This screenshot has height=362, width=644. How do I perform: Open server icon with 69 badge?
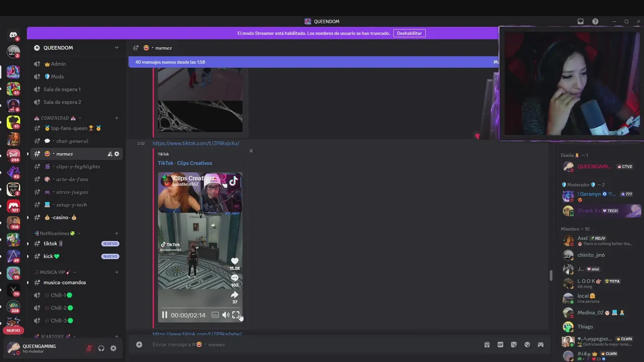pyautogui.click(x=13, y=256)
